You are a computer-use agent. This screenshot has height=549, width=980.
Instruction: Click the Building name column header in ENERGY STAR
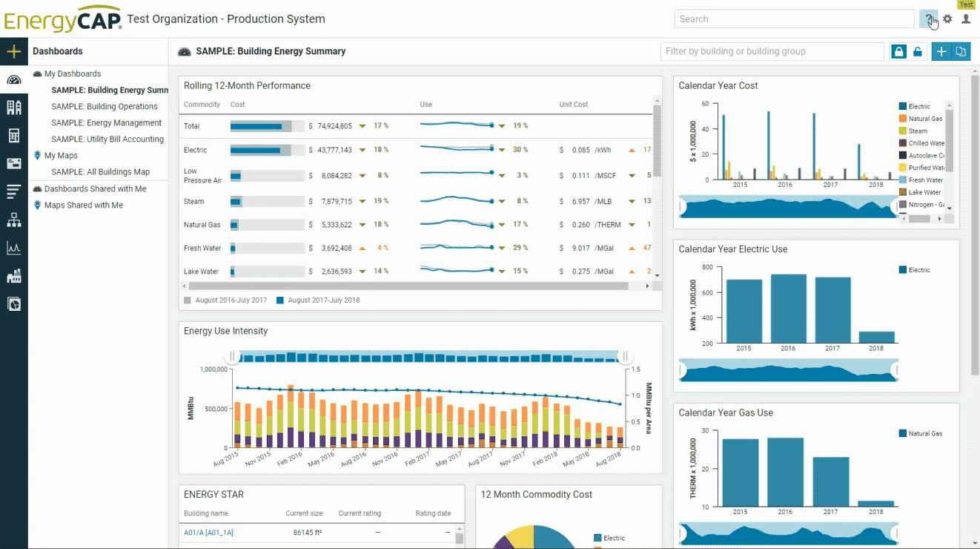(x=206, y=513)
